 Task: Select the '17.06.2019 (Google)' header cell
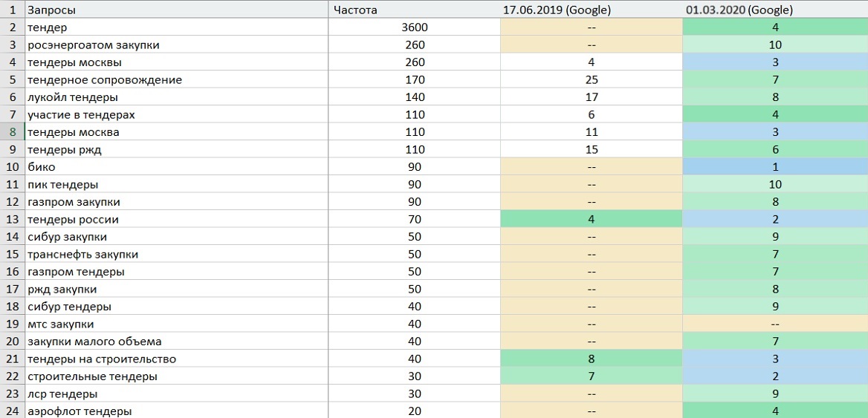[x=592, y=10]
